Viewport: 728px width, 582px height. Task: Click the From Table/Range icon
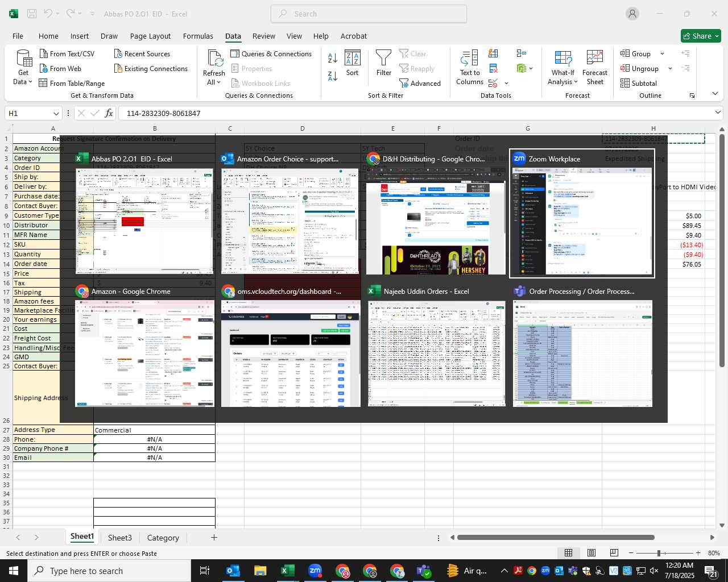point(43,83)
